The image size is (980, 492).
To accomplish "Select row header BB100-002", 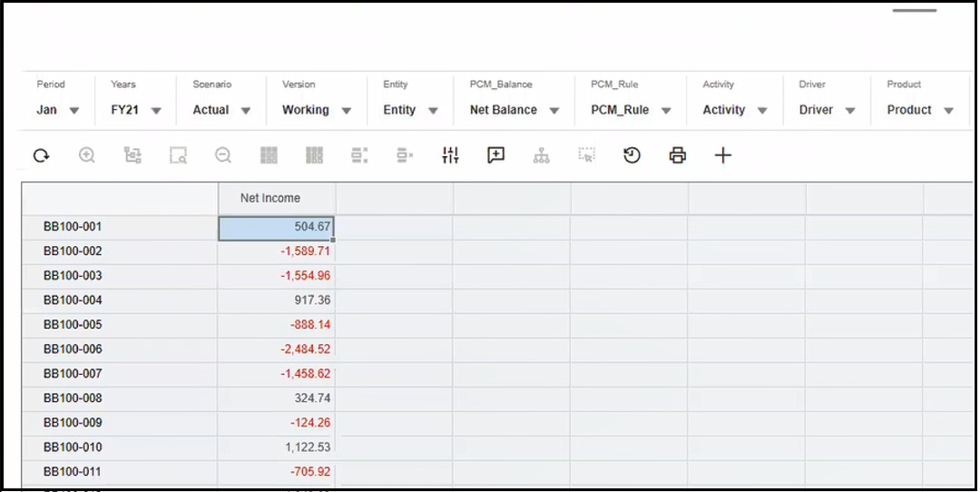I will click(120, 252).
